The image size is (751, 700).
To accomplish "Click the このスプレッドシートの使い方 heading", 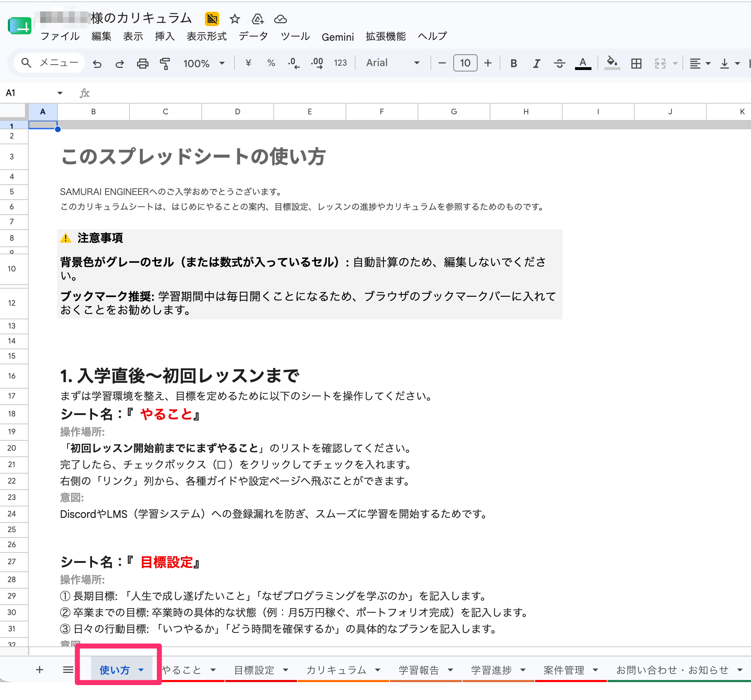I will pos(193,156).
